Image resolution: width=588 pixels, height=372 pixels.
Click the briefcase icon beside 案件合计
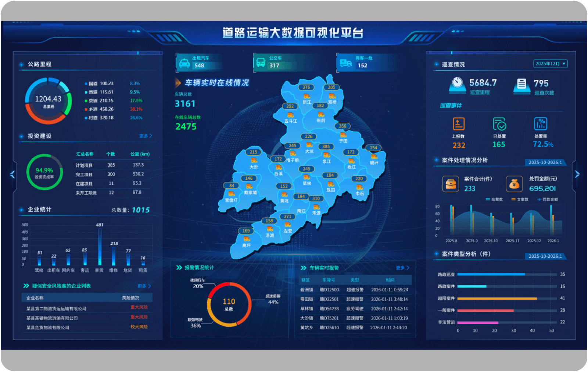450,184
